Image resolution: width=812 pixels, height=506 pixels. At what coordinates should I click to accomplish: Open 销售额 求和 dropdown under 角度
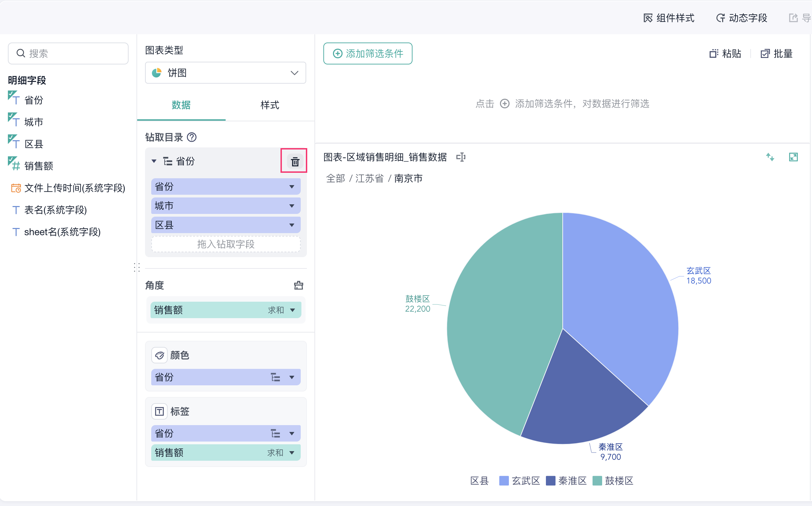coord(292,310)
